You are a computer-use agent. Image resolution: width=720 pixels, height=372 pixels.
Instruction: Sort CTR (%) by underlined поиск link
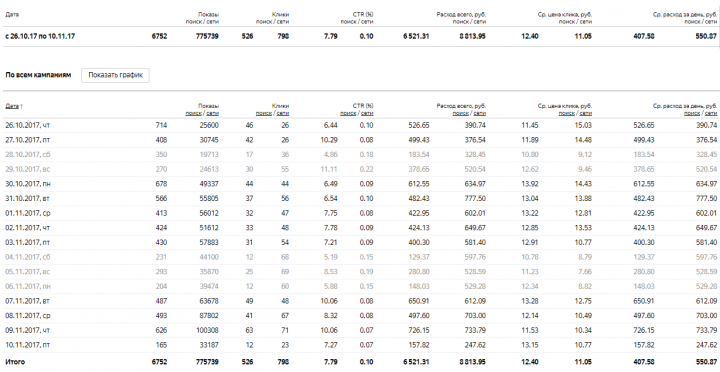tap(348, 113)
